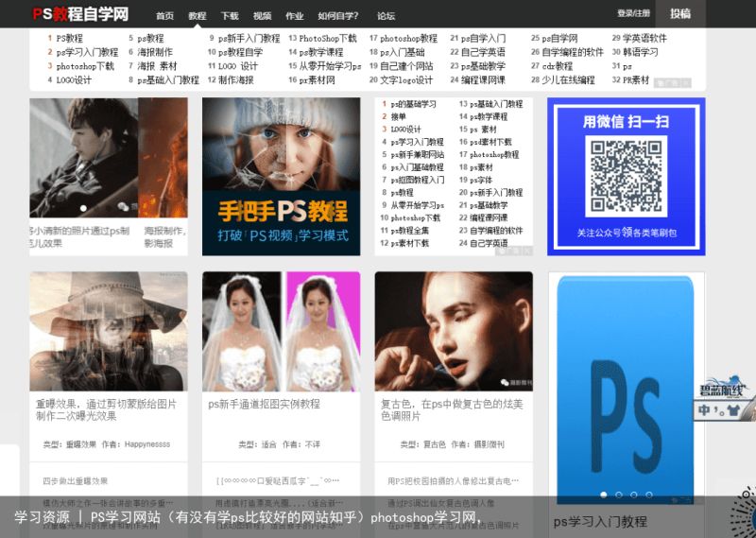Click the 碧蓝航线 floating ad icon

point(723,389)
